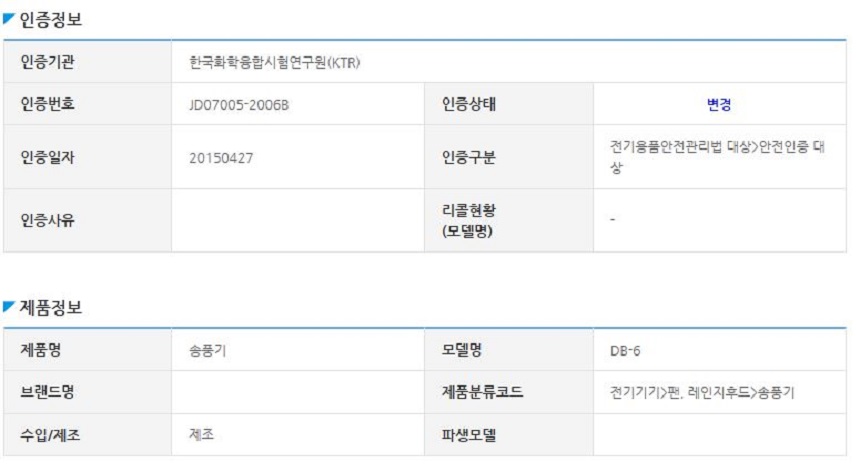Click product name value 송풍기
The height and width of the screenshot is (473, 860).
coord(207,351)
